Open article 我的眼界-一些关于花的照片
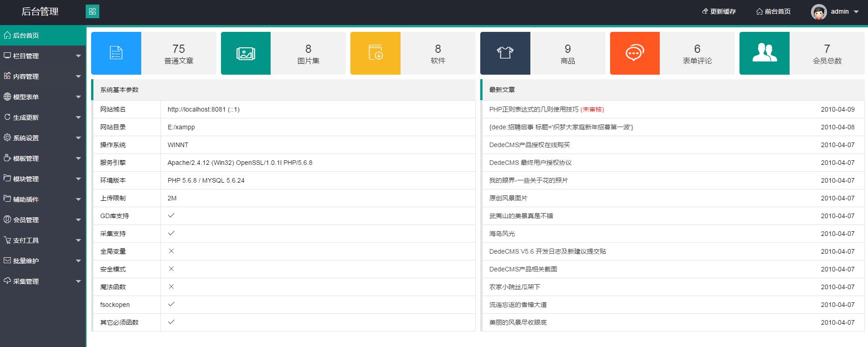This screenshot has height=347, width=868. point(529,180)
